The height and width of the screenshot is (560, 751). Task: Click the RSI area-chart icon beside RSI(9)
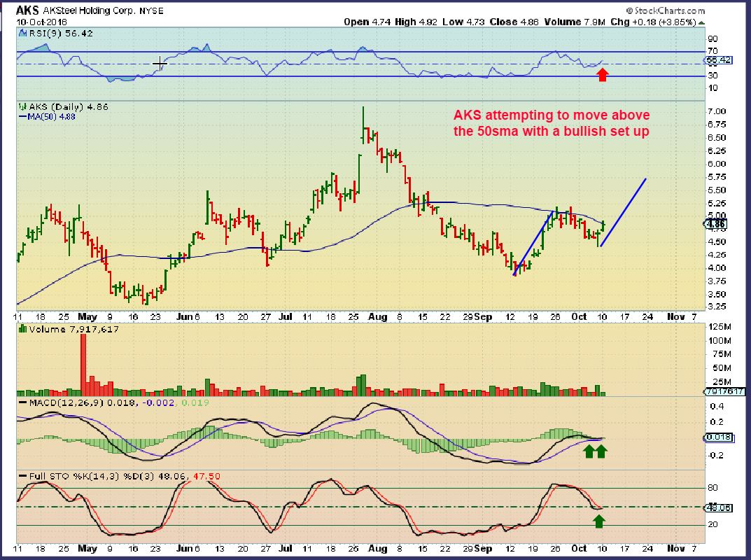[x=22, y=34]
